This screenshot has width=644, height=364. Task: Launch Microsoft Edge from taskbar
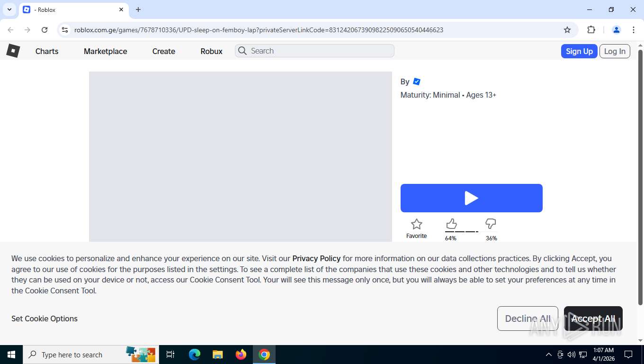[195, 355]
